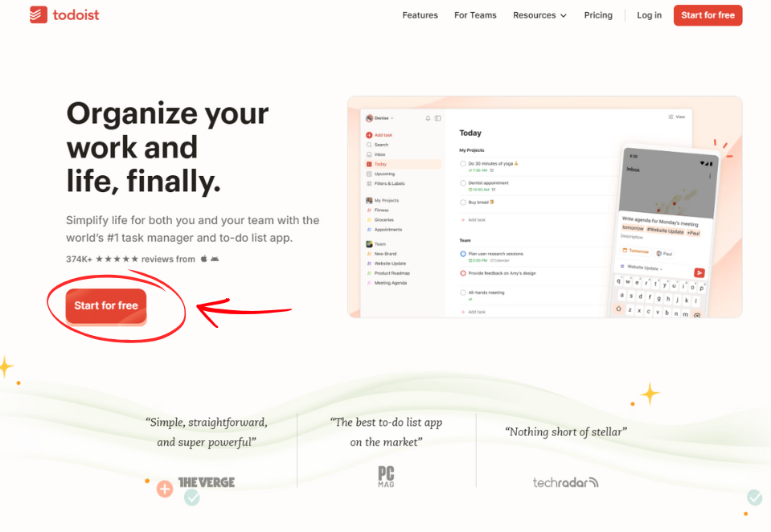The height and width of the screenshot is (532, 771).
Task: Open the Appointments project in sidebar
Action: click(x=384, y=230)
